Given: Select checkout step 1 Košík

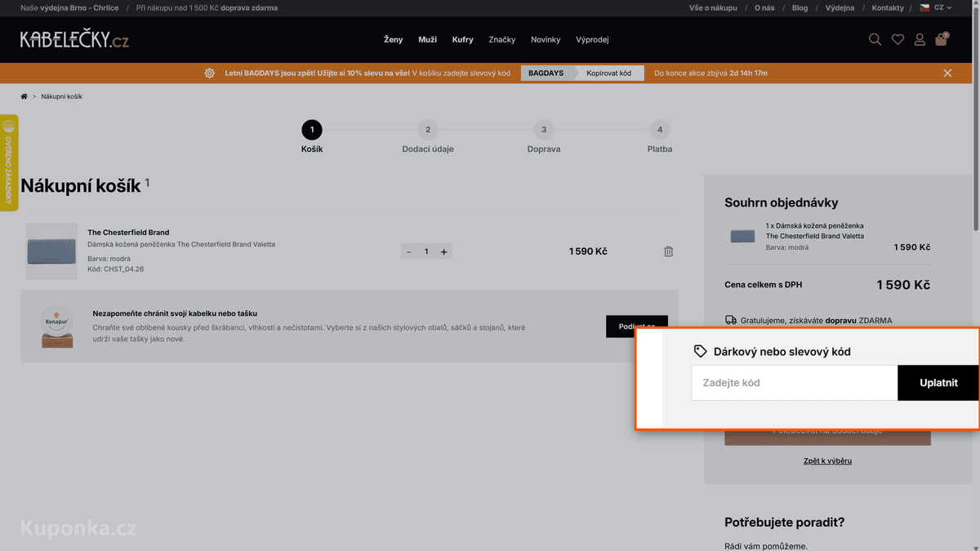Looking at the screenshot, I should coord(312,137).
